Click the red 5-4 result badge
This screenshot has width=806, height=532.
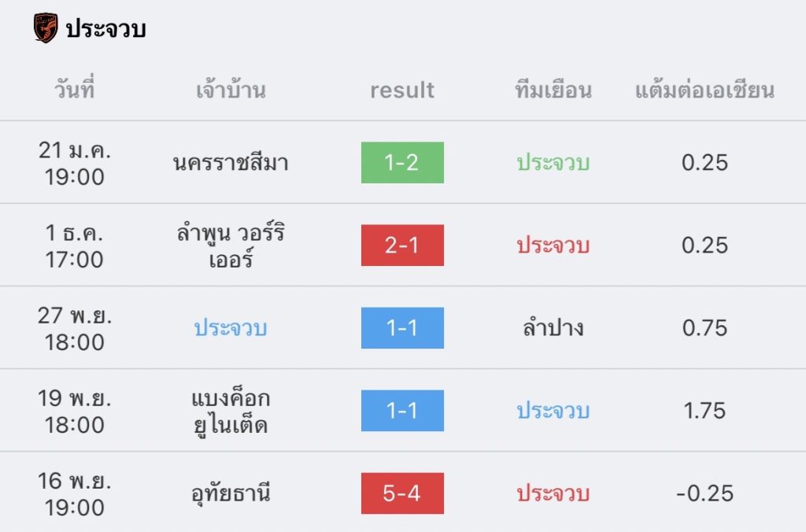point(402,493)
